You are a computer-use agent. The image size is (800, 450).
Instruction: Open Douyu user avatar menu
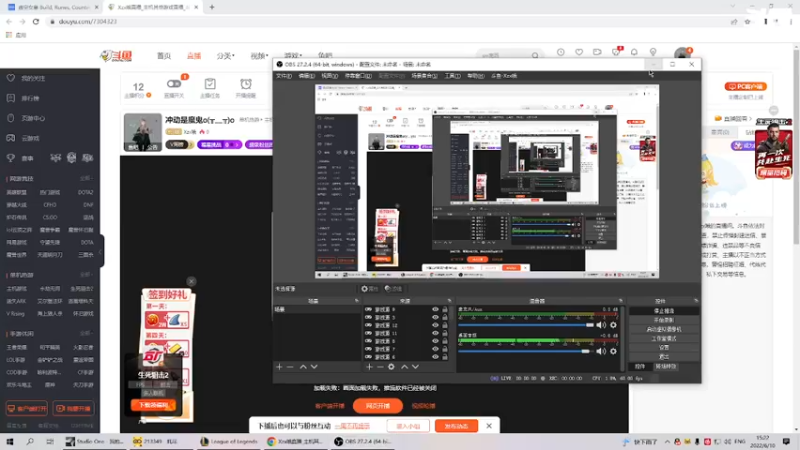682,54
